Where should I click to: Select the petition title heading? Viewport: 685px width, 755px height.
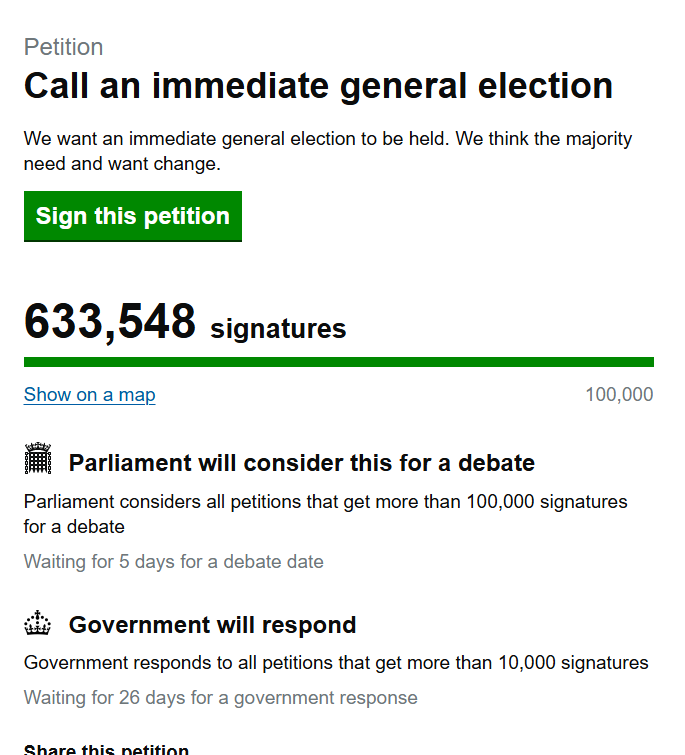(318, 86)
